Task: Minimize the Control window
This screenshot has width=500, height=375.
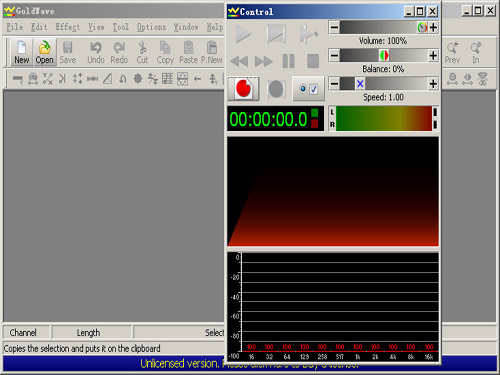Action: pos(409,12)
